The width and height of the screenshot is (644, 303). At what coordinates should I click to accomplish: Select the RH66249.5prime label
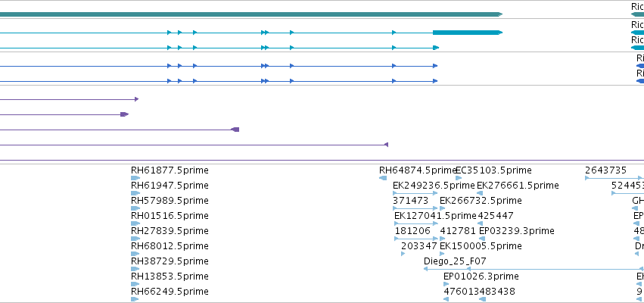(170, 292)
